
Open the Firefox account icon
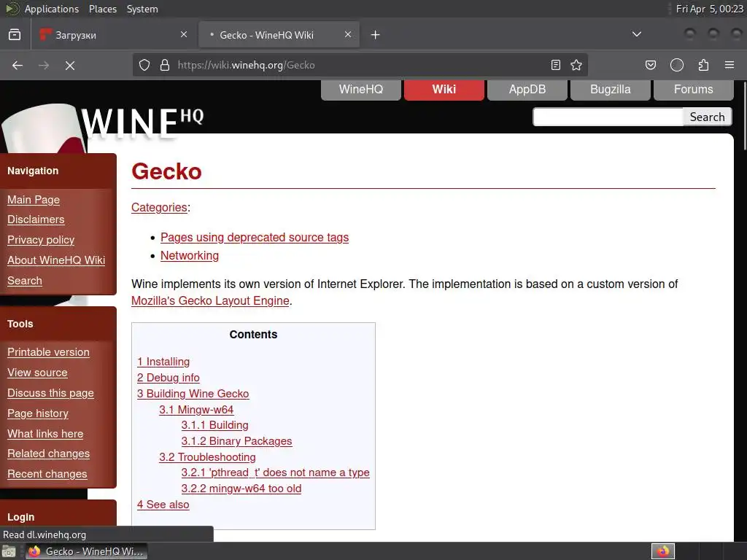677,65
